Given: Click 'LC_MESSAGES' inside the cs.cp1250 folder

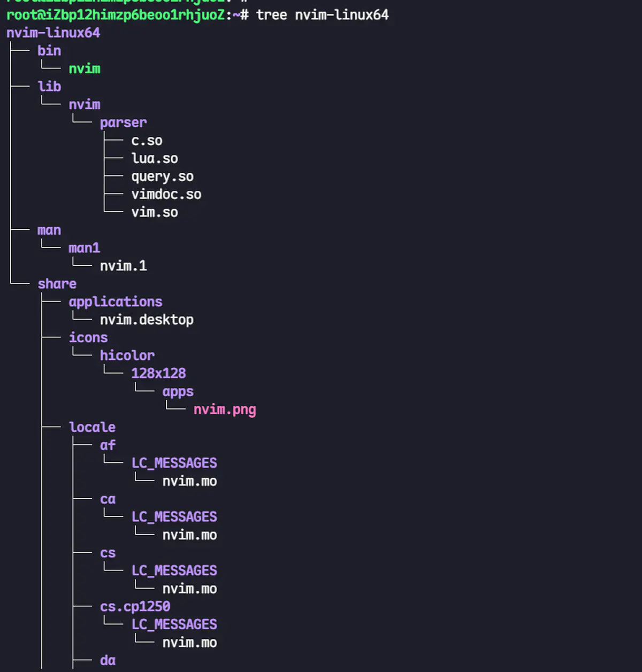Looking at the screenshot, I should tap(174, 625).
